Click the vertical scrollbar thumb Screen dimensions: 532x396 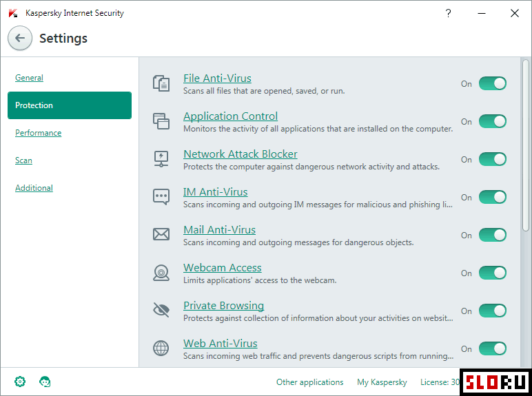[x=526, y=145]
